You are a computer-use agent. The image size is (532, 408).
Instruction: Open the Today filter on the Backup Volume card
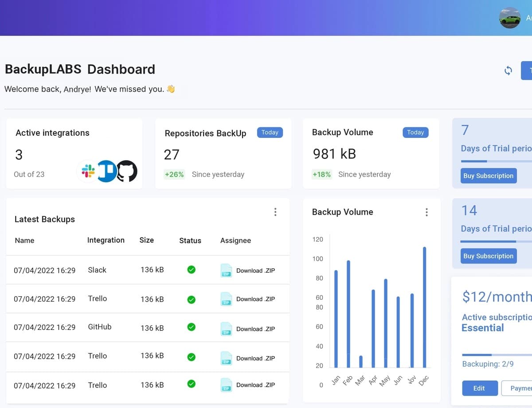click(x=415, y=132)
